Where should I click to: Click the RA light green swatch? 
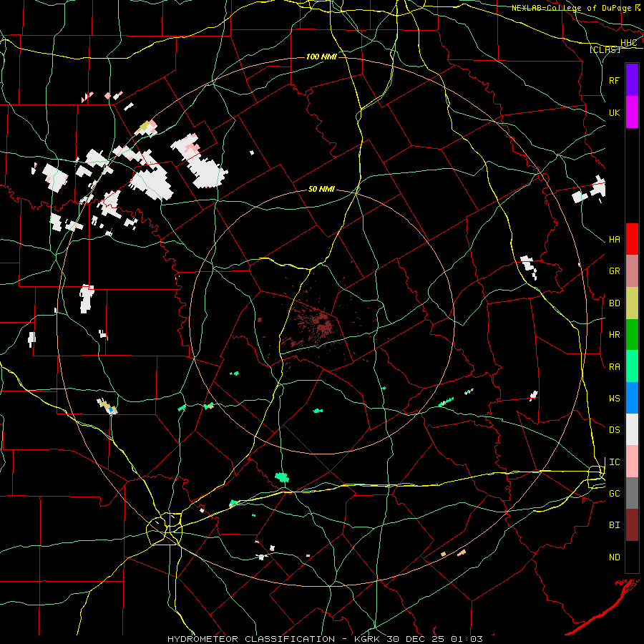click(x=632, y=366)
